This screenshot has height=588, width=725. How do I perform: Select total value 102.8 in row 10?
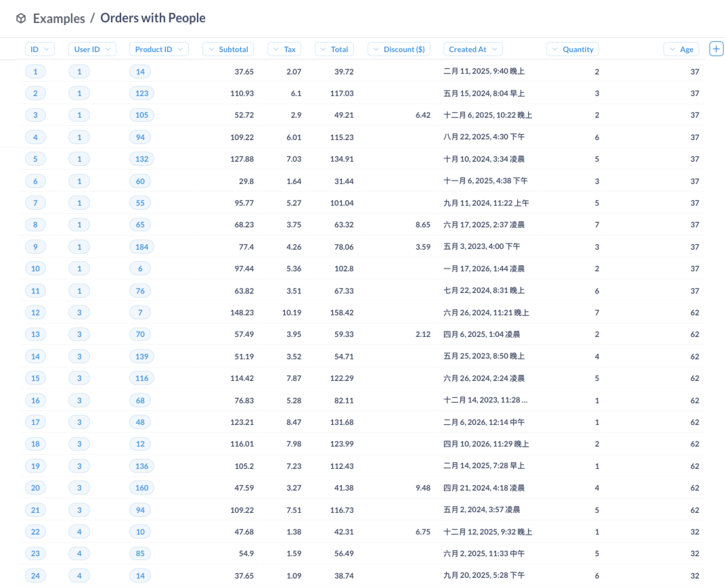(x=344, y=269)
